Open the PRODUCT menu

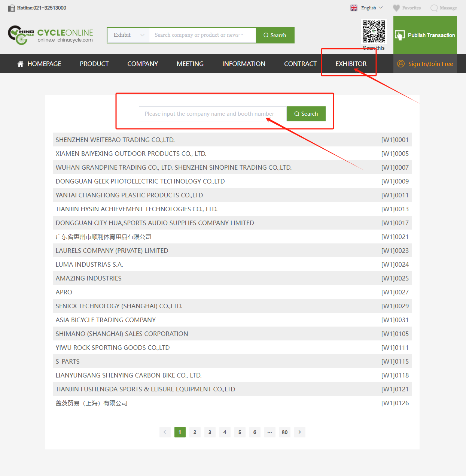click(94, 64)
